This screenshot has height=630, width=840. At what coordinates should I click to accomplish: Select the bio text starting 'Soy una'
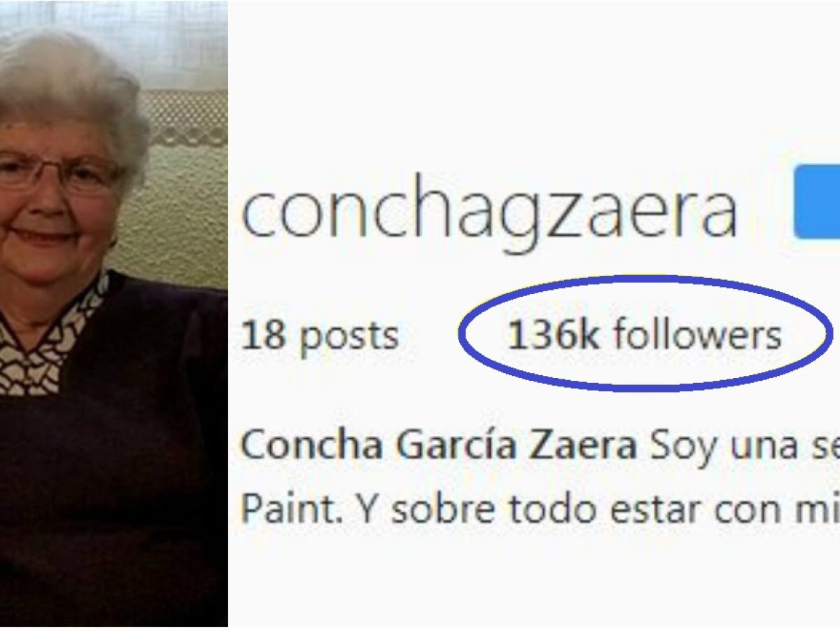coord(743,447)
